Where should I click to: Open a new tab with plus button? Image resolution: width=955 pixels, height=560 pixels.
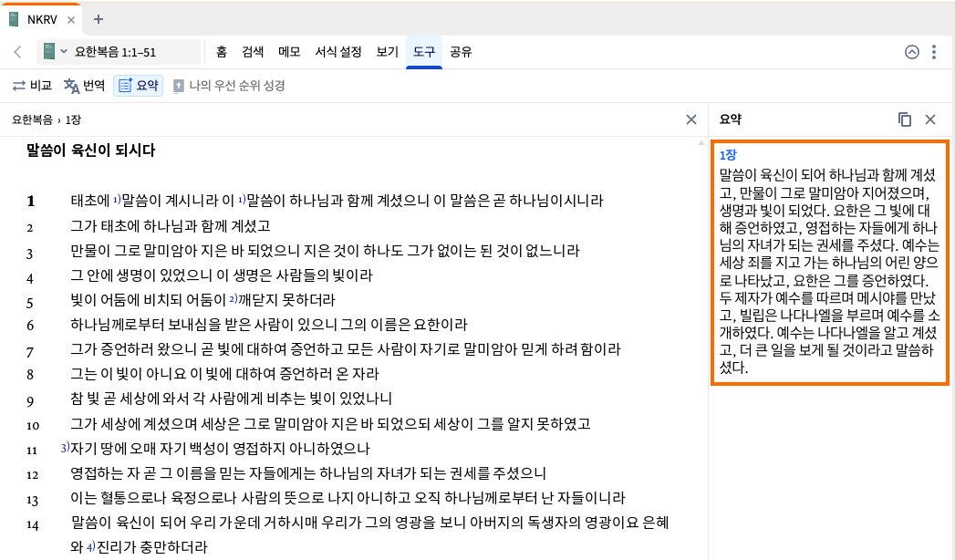click(x=99, y=19)
